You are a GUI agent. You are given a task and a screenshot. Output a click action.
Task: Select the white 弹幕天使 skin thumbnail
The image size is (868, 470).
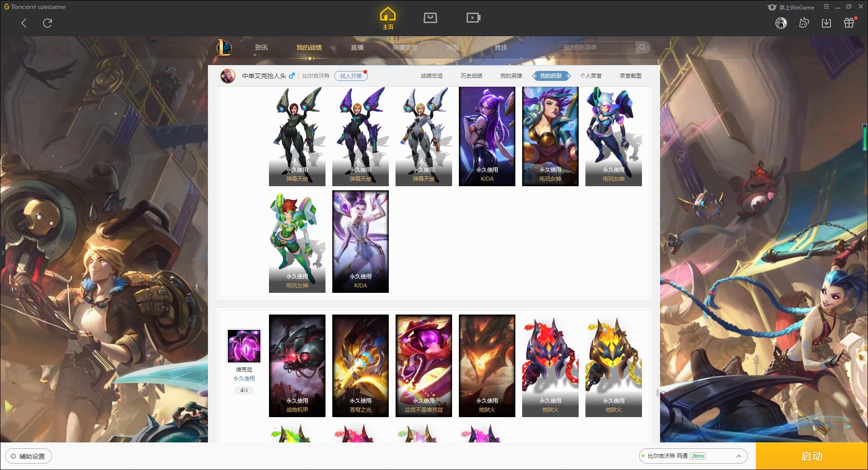coord(424,136)
